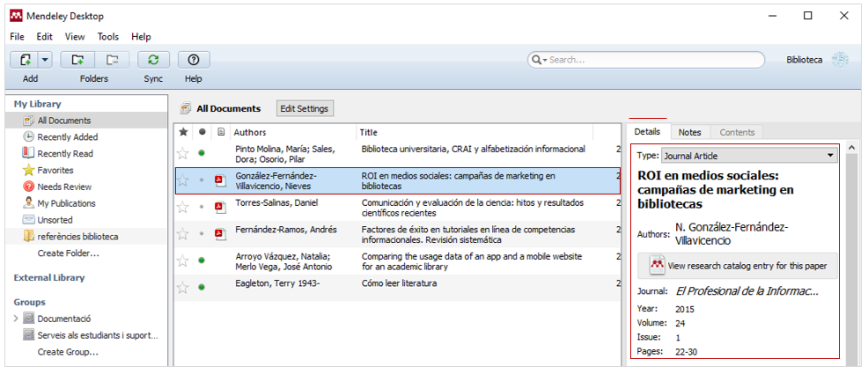
Task: Click the Create Folder toolbar icon
Action: (77, 60)
